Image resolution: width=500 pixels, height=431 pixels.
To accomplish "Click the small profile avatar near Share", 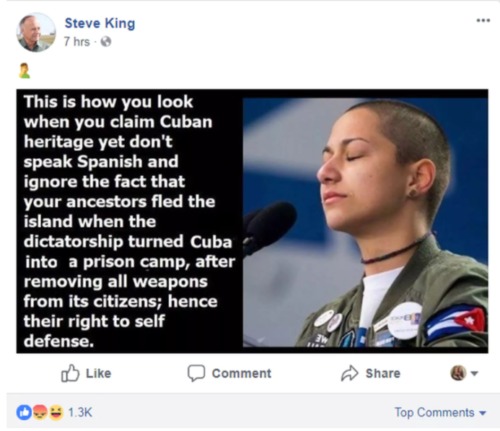I will pyautogui.click(x=459, y=373).
